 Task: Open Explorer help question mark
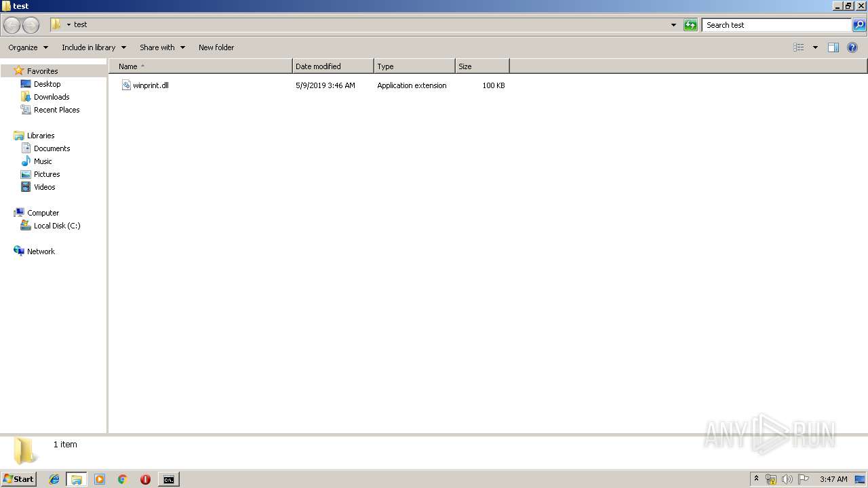tap(852, 47)
